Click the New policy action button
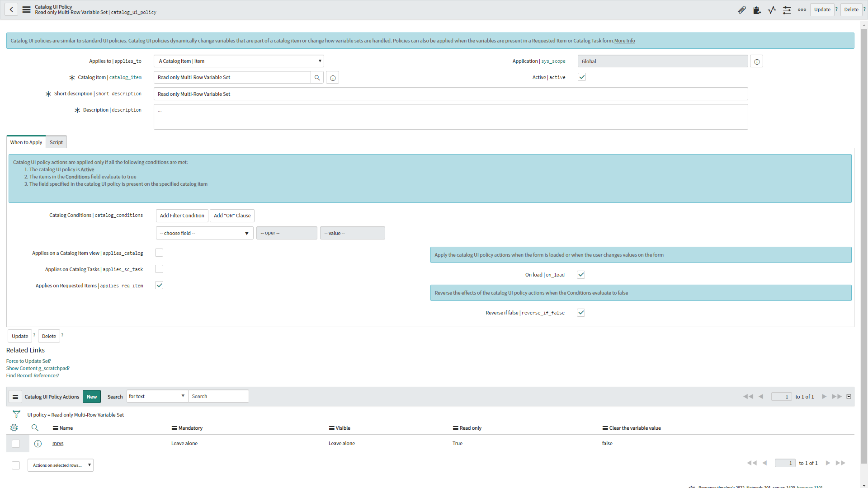Screen dimensions: 868x488 (92, 397)
